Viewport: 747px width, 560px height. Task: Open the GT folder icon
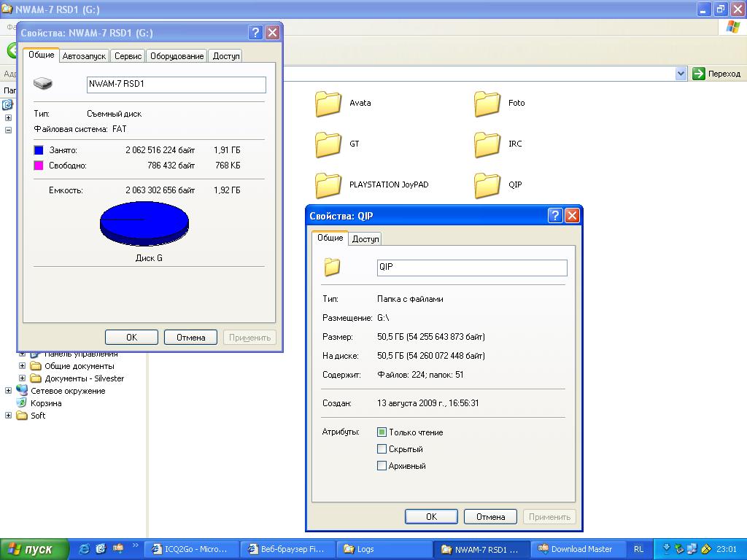328,144
